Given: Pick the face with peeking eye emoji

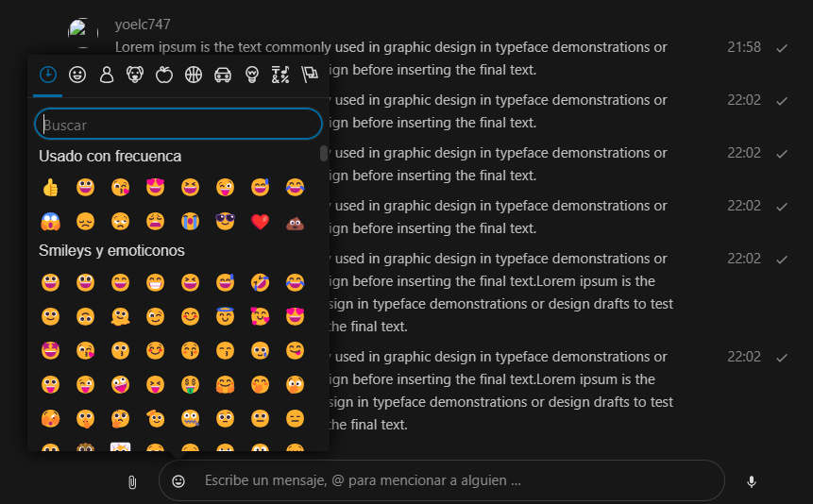Looking at the screenshot, I should tap(50, 419).
